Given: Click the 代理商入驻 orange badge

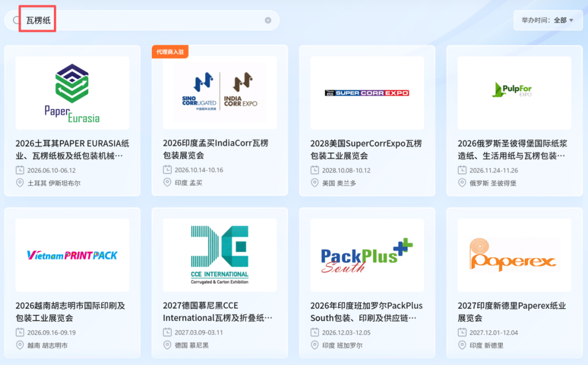Looking at the screenshot, I should point(170,52).
